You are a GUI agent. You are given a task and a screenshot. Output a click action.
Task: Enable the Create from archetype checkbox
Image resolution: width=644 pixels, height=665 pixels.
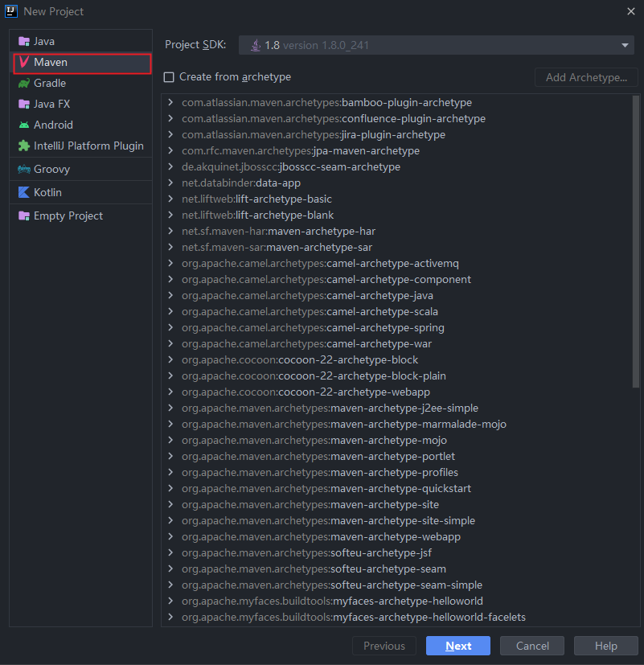coord(169,77)
